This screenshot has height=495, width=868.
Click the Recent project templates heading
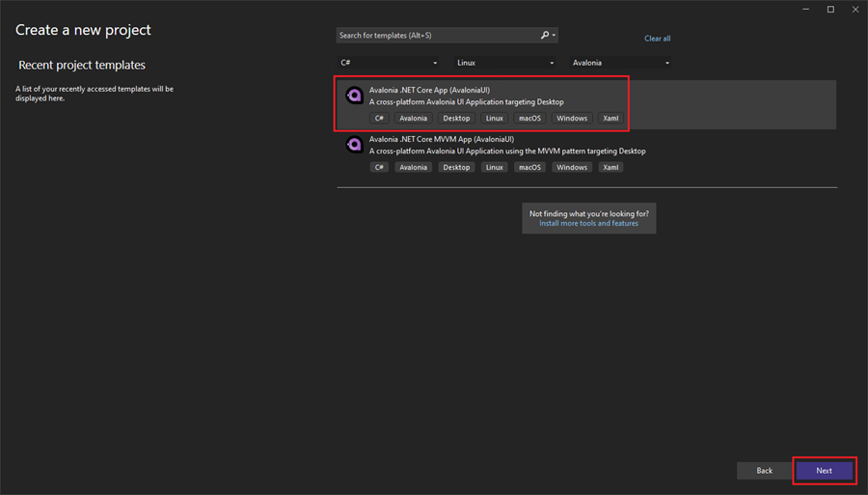82,66
